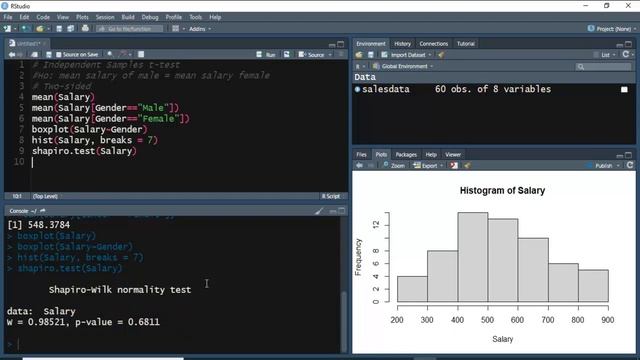640x360 pixels.
Task: Load workspace icon in Environment pane
Action: tap(359, 55)
